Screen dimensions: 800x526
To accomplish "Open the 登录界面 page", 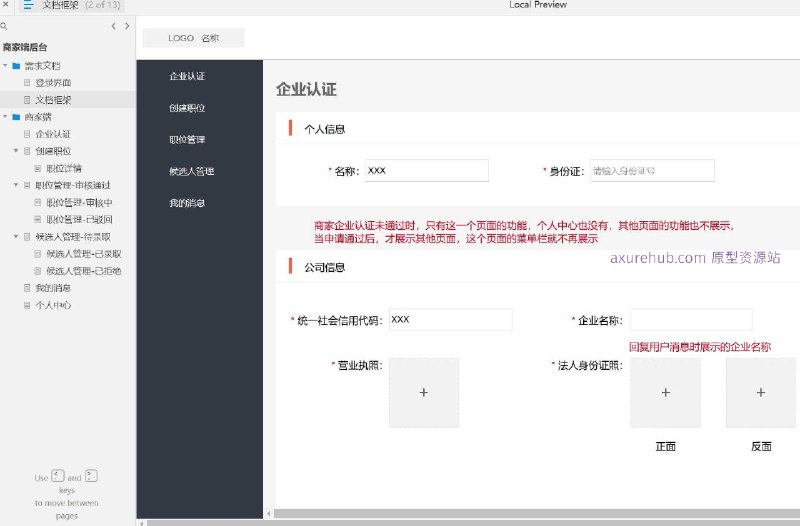I will click(53, 83).
